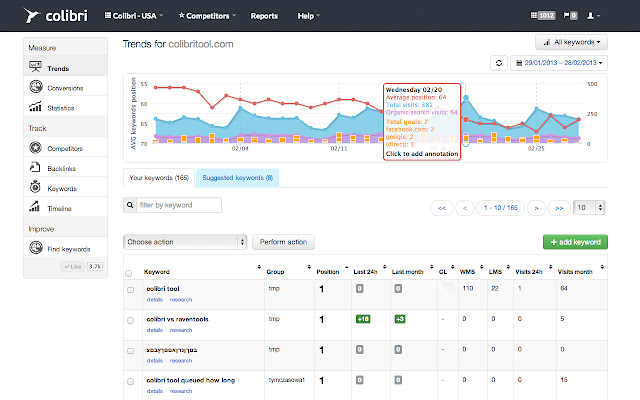Open the user account menu

[x=593, y=16]
